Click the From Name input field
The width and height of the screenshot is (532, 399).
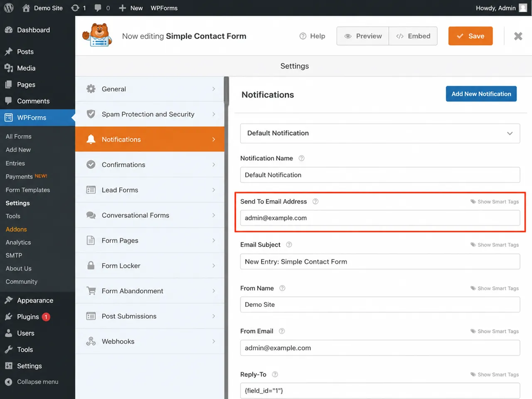380,305
